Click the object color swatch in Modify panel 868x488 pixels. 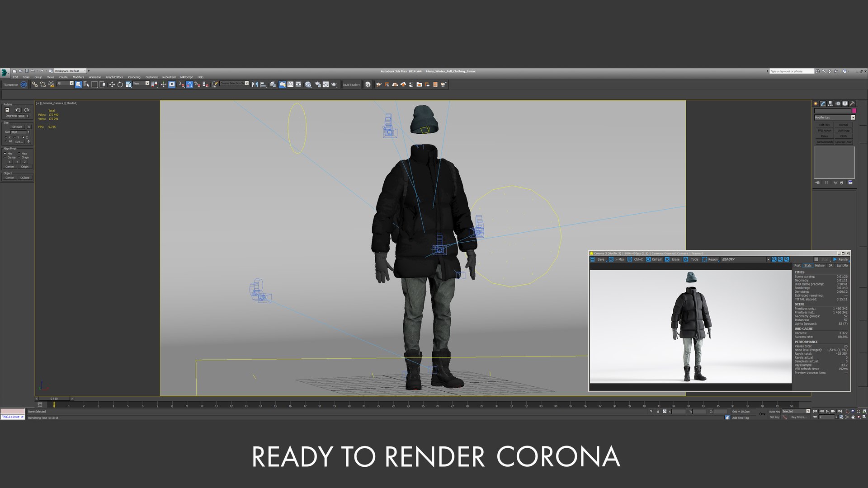(x=854, y=111)
